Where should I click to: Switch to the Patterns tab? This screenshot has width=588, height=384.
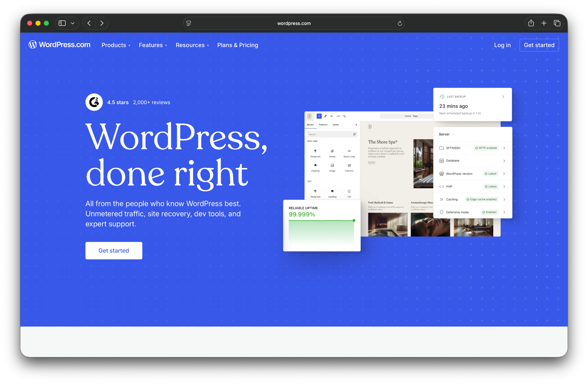[x=323, y=125]
